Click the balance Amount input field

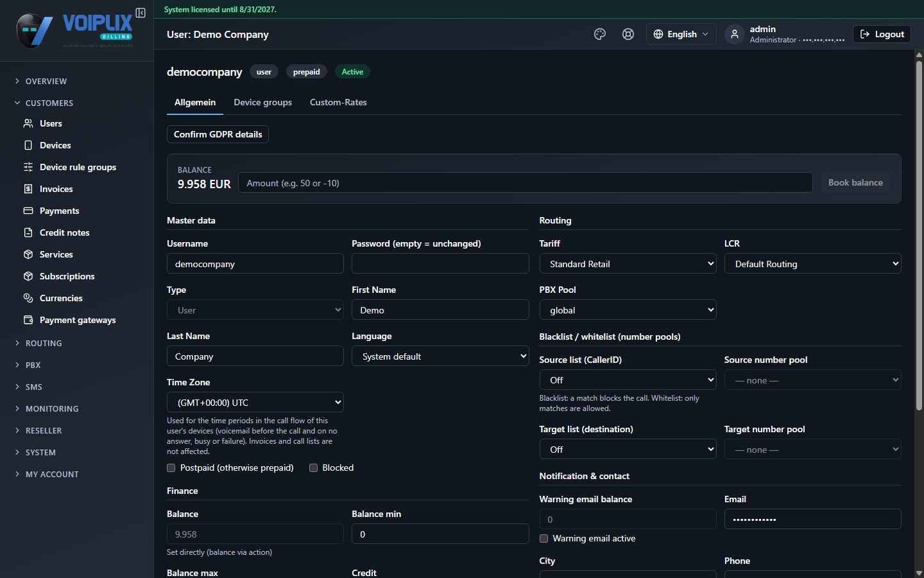[526, 182]
